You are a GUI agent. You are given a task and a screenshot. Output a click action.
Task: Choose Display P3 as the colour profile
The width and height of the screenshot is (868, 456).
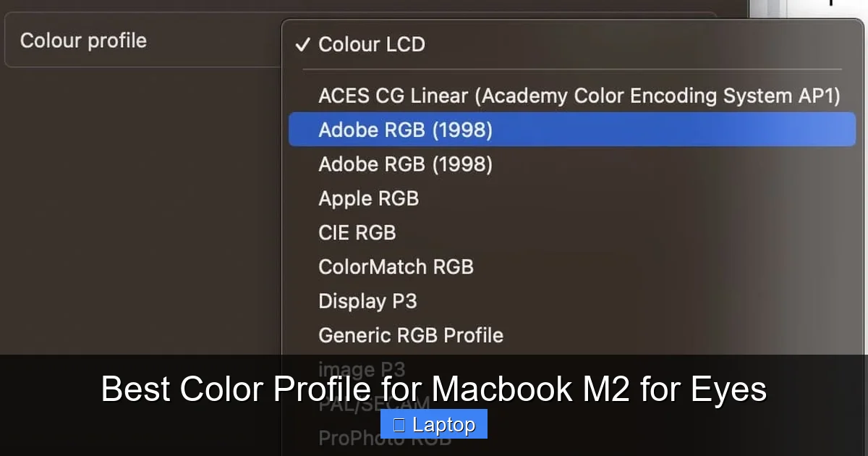tap(367, 300)
